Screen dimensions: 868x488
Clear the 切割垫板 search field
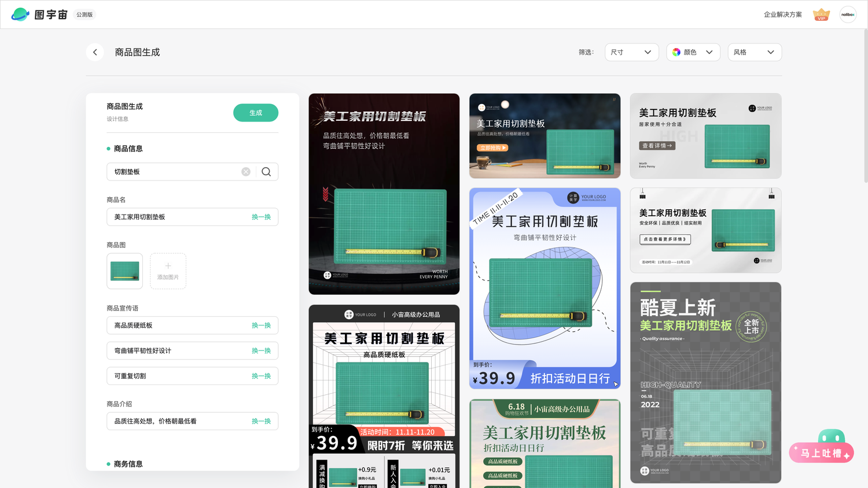(x=246, y=172)
